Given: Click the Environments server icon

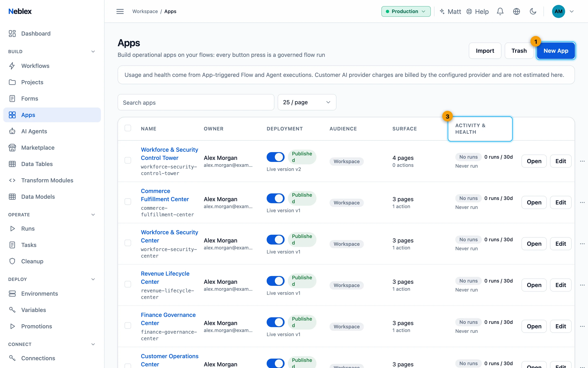Looking at the screenshot, I should point(12,294).
